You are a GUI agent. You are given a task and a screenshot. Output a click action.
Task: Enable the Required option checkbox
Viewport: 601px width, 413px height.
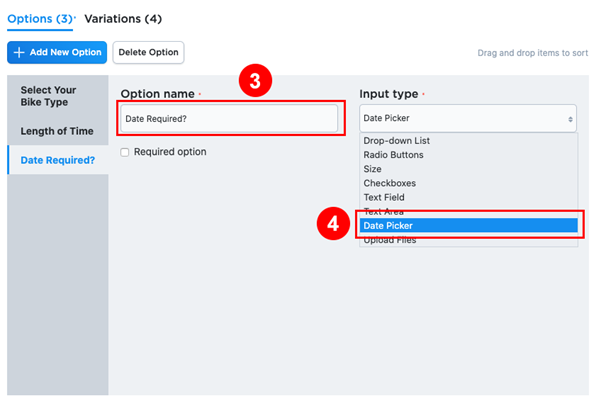pos(125,152)
